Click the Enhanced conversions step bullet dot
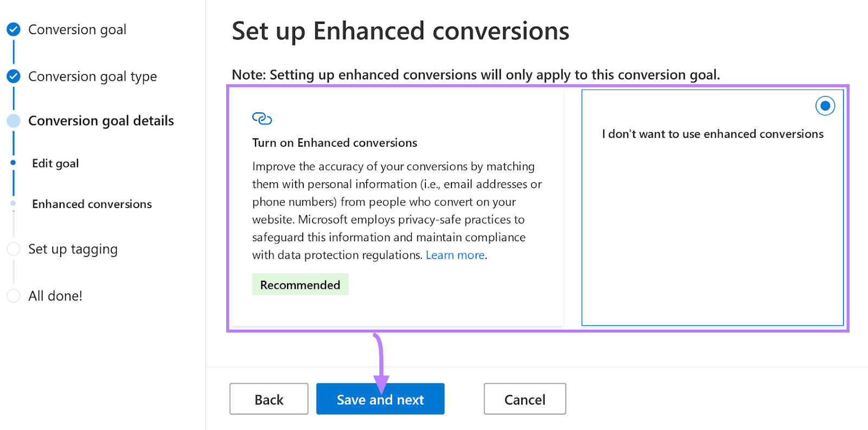This screenshot has height=430, width=868. [14, 204]
